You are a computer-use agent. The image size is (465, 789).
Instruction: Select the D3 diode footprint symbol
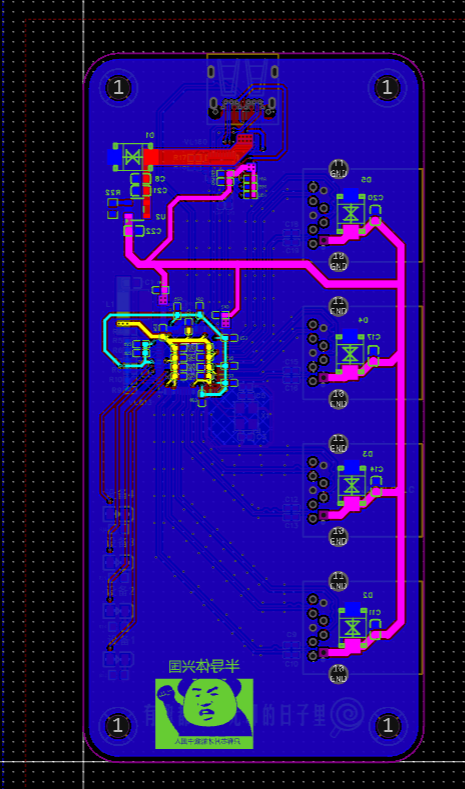(x=351, y=486)
